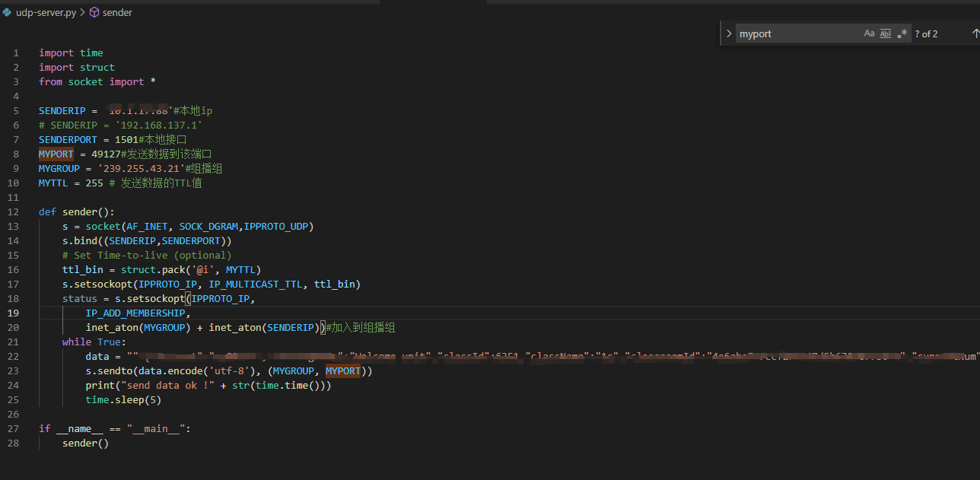
Task: Click 'status = s.setsockopt(' on line 18
Action: (x=126, y=298)
